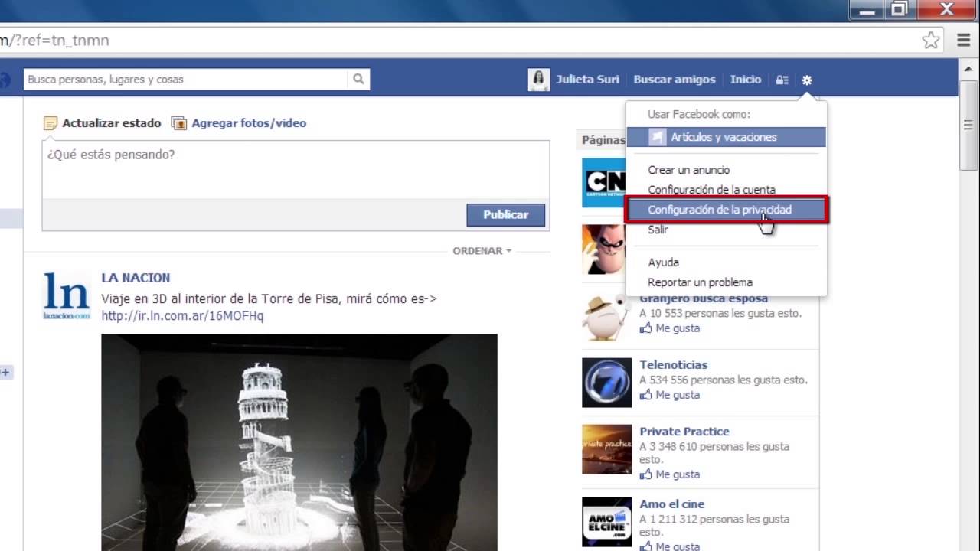
Task: Click the search magnifier icon
Action: (x=358, y=79)
